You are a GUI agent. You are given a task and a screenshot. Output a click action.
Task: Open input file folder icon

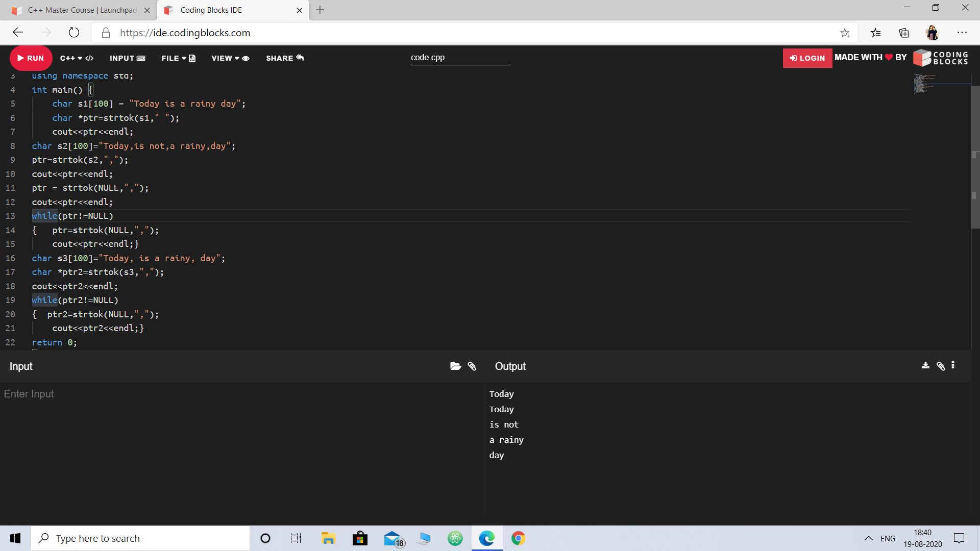(x=455, y=366)
